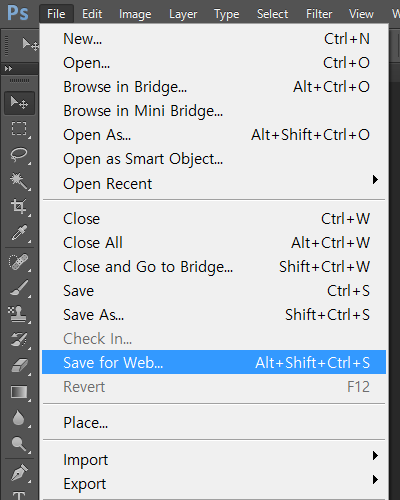Expand the Export submenu
This screenshot has width=400, height=500.
point(214,484)
